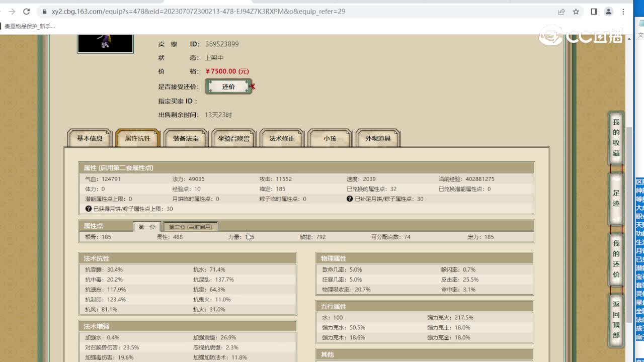Switch to the 第一套 attribute set
The height and width of the screenshot is (362, 644).
click(147, 227)
